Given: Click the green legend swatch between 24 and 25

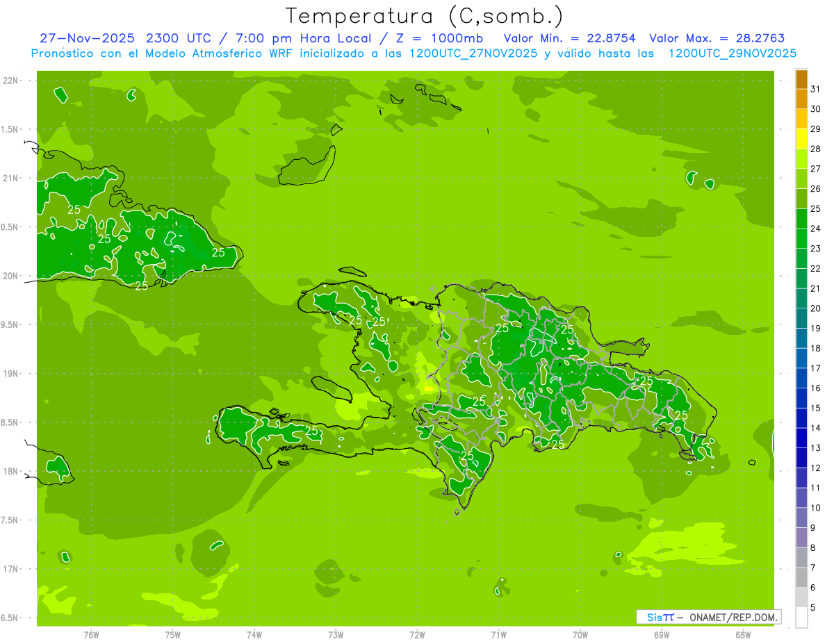Looking at the screenshot, I should [801, 219].
